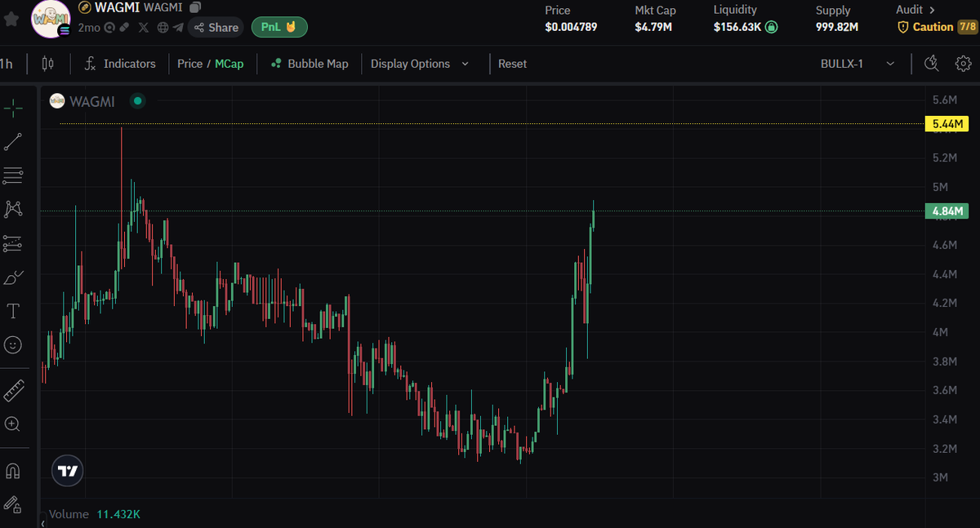
Task: Open the BULLX-1 layout dropdown
Action: 853,63
